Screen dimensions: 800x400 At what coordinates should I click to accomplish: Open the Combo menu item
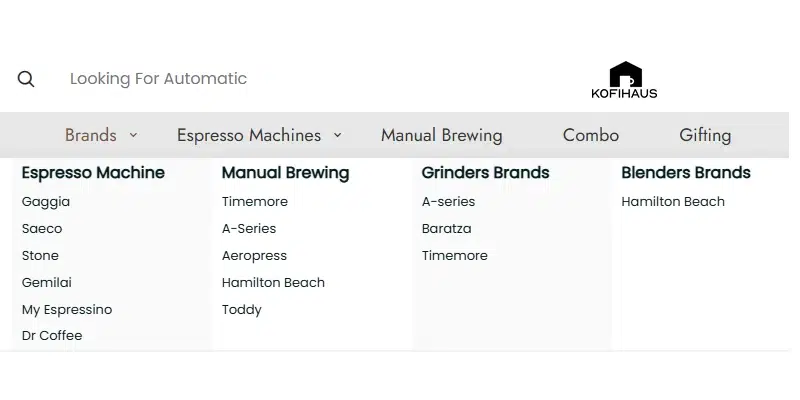point(591,135)
